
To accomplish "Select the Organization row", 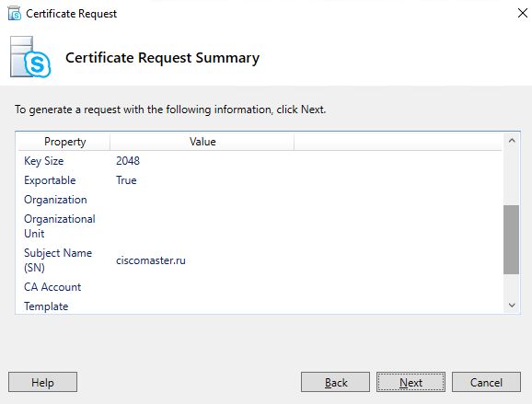I will coord(260,200).
